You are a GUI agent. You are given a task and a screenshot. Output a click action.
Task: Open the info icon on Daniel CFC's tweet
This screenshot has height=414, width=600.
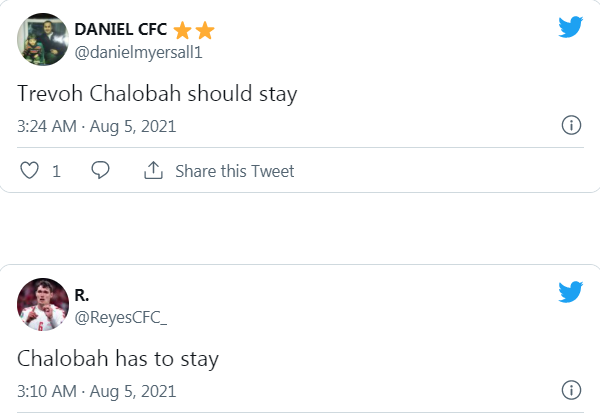point(571,126)
